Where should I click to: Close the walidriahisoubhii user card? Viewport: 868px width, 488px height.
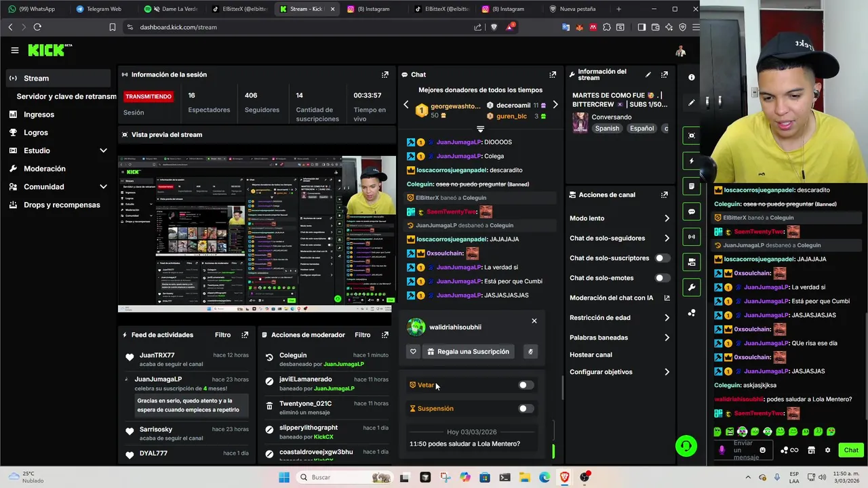(534, 321)
